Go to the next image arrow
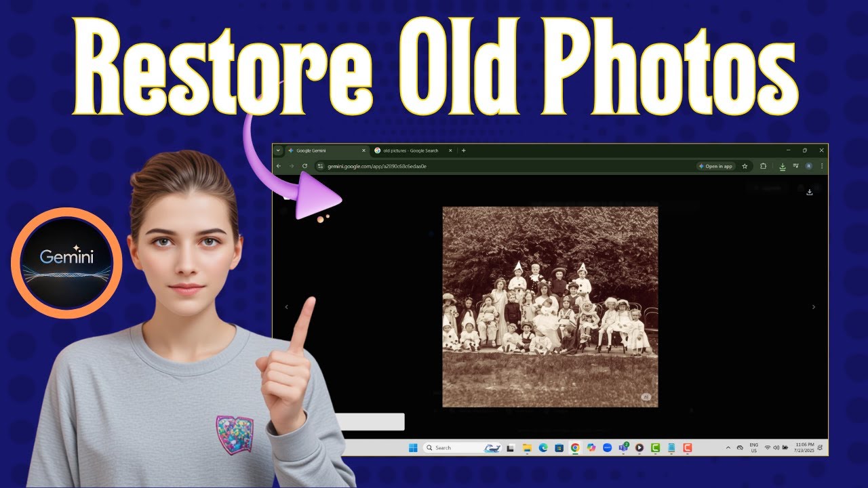868x488 pixels. point(814,307)
